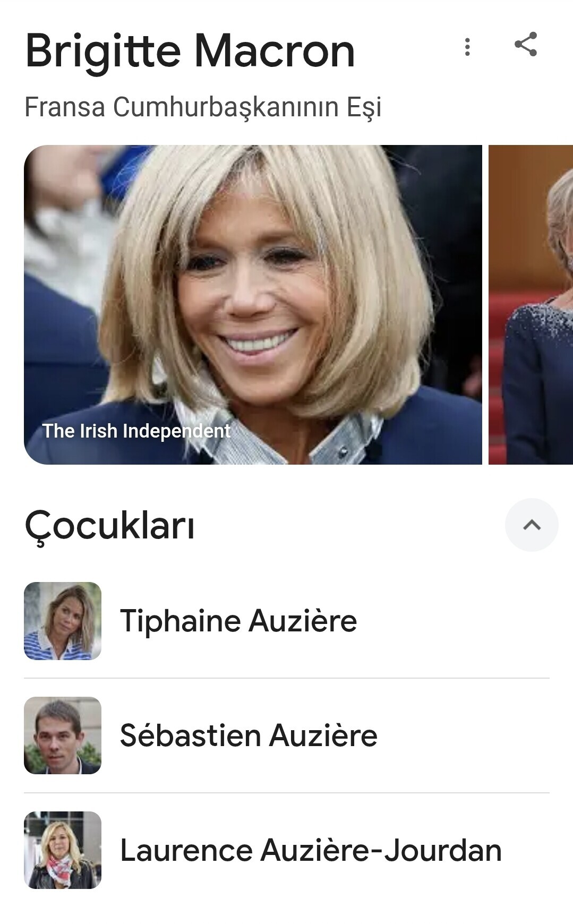This screenshot has height=924, width=573.
Task: Tap the share icon
Action: click(x=526, y=44)
